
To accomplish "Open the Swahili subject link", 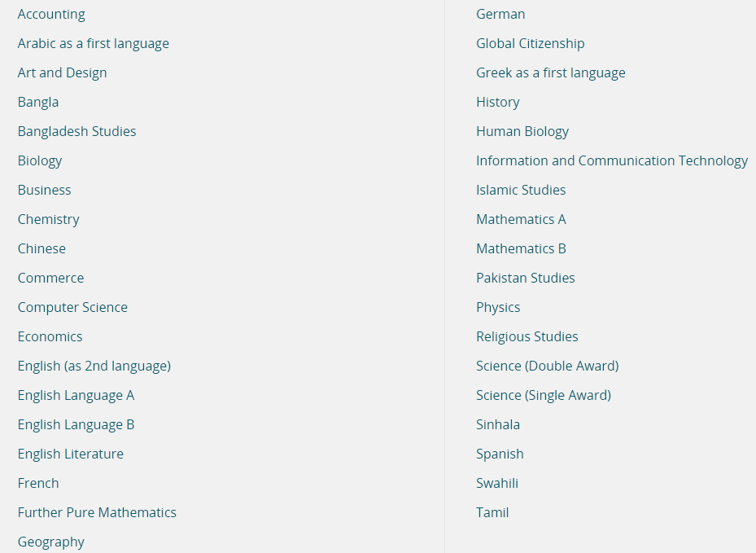I will point(497,484).
